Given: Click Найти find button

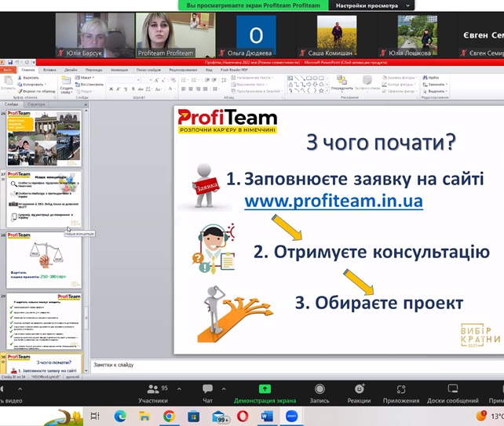Looking at the screenshot, I should [x=431, y=78].
